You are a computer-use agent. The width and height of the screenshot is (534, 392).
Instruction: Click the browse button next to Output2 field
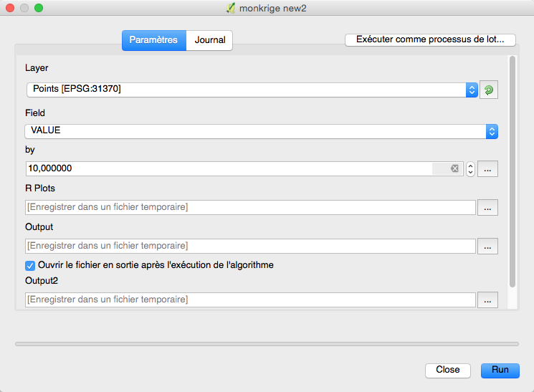point(487,300)
